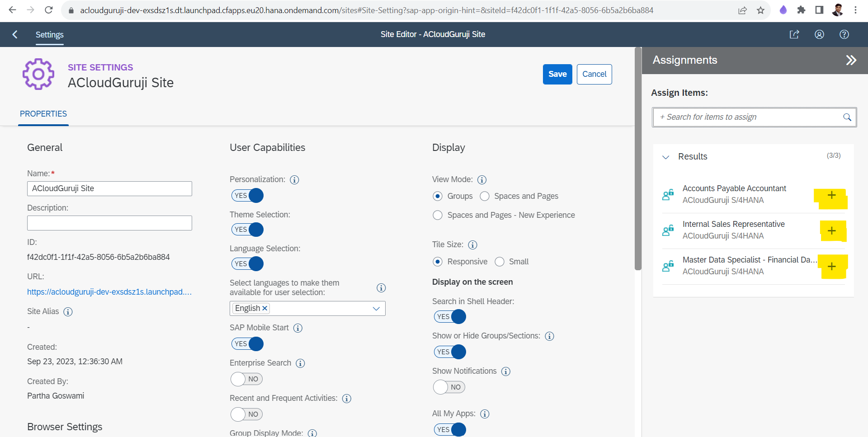
Task: Click the help question mark icon
Action: pos(844,34)
